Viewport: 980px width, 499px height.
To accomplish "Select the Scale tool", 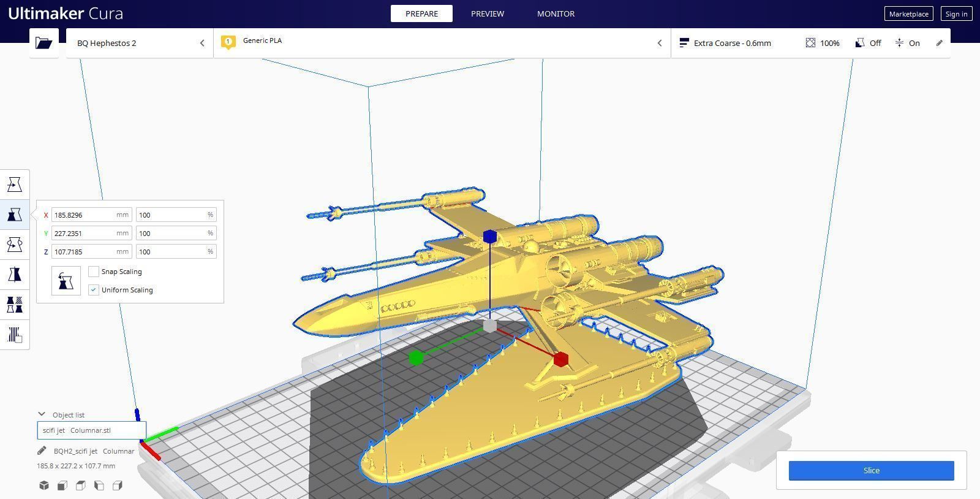I will [15, 215].
